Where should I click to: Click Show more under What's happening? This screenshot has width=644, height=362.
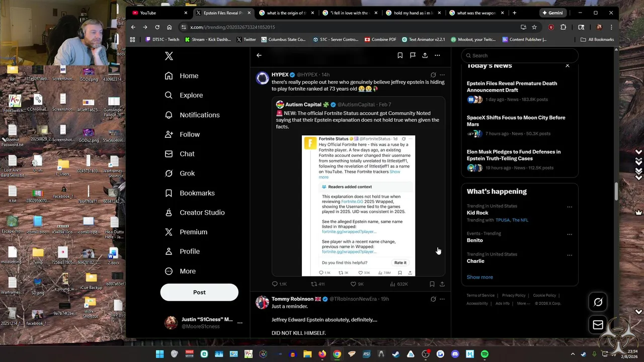479,277
